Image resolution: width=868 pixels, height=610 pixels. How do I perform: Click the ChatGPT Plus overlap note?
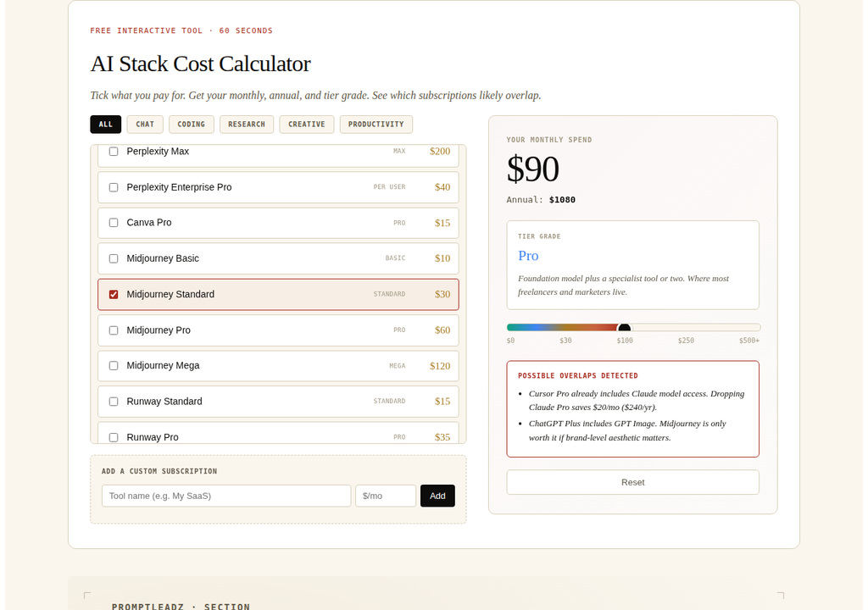click(627, 430)
